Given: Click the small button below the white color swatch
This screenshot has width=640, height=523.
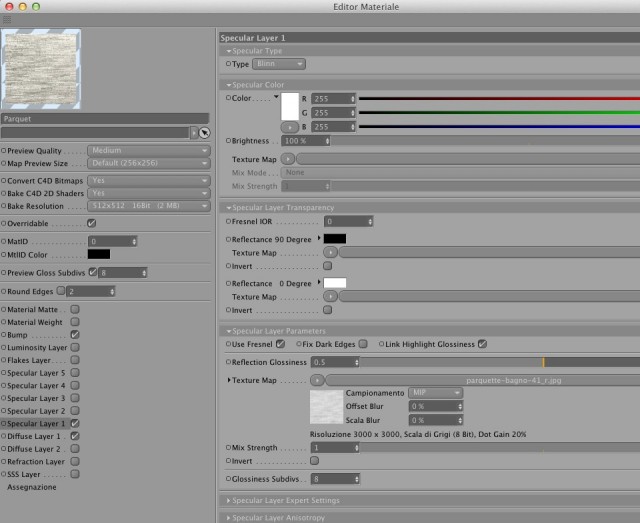Looking at the screenshot, I should pyautogui.click(x=289, y=127).
